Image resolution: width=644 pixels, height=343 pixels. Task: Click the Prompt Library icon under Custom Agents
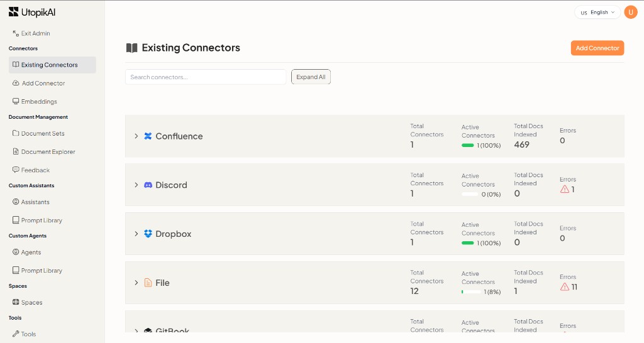point(16,270)
